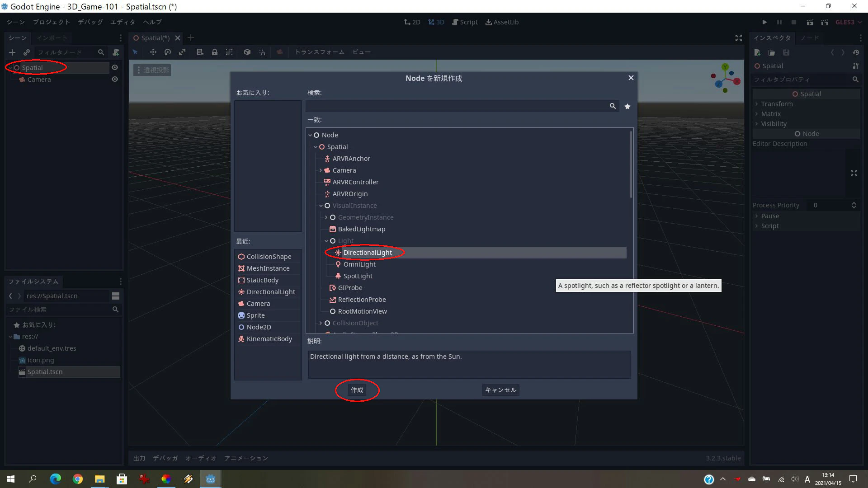Expand the GeometryInstance tree node

326,217
